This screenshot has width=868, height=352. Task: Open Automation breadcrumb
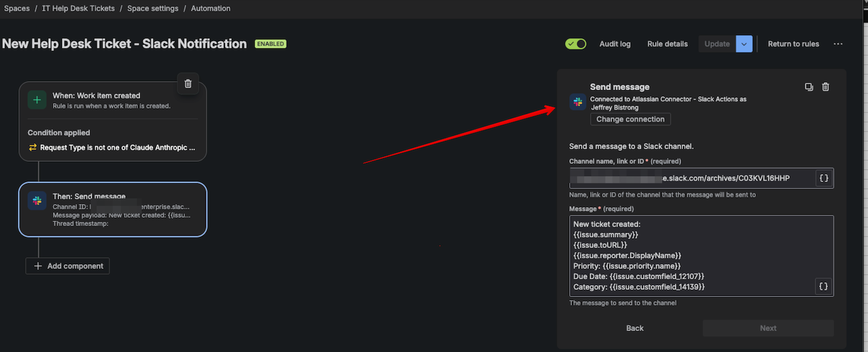point(211,8)
